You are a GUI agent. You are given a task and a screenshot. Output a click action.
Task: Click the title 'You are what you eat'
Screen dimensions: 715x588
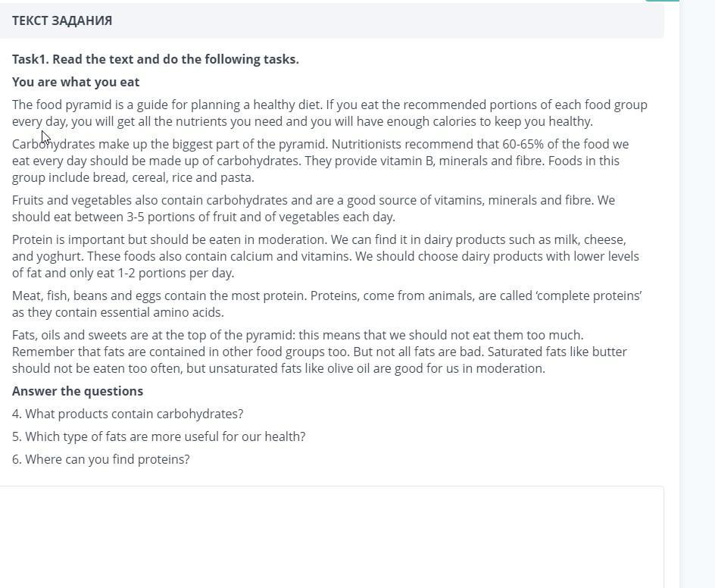point(76,82)
